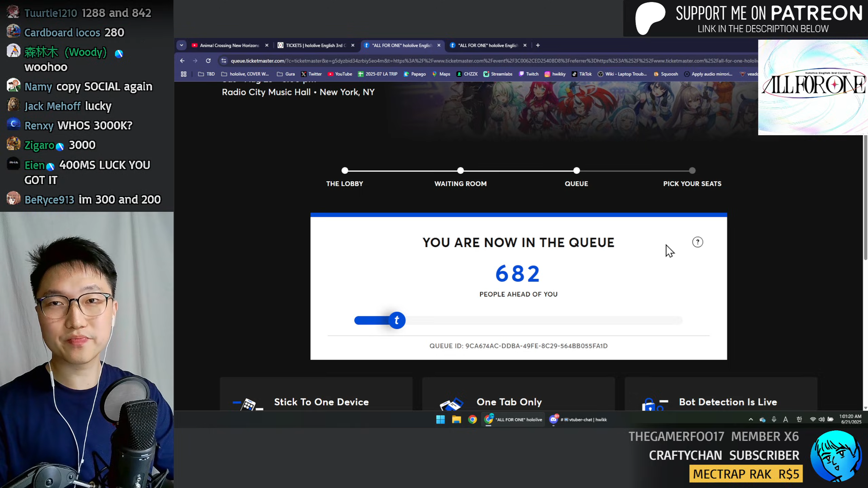The width and height of the screenshot is (868, 488).
Task: Click the ALL FOR ONE concert logo thumbnail
Action: (x=812, y=87)
